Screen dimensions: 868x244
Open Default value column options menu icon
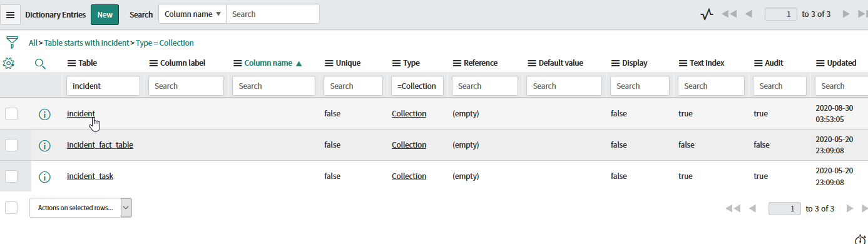531,63
